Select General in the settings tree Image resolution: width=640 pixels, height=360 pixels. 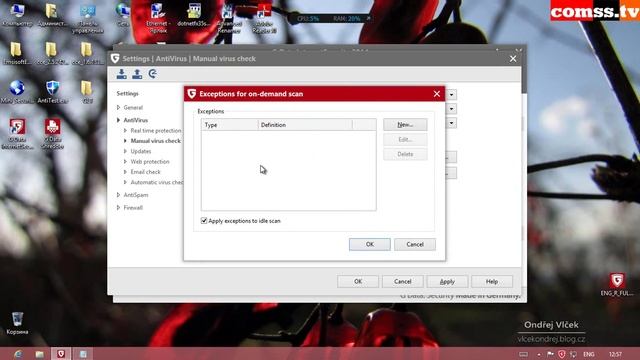(x=133, y=108)
